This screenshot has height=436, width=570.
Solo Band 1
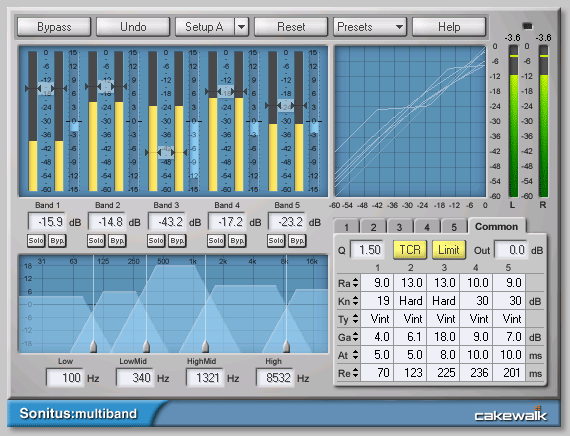(x=36, y=240)
